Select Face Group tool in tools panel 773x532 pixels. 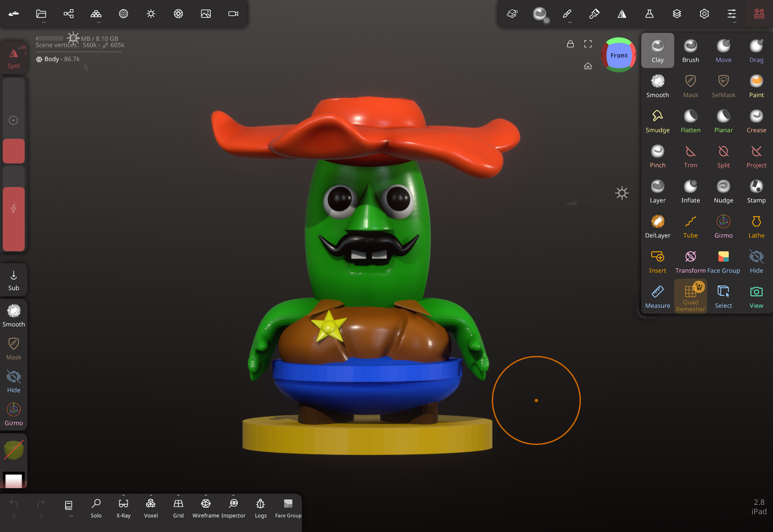[723, 261]
